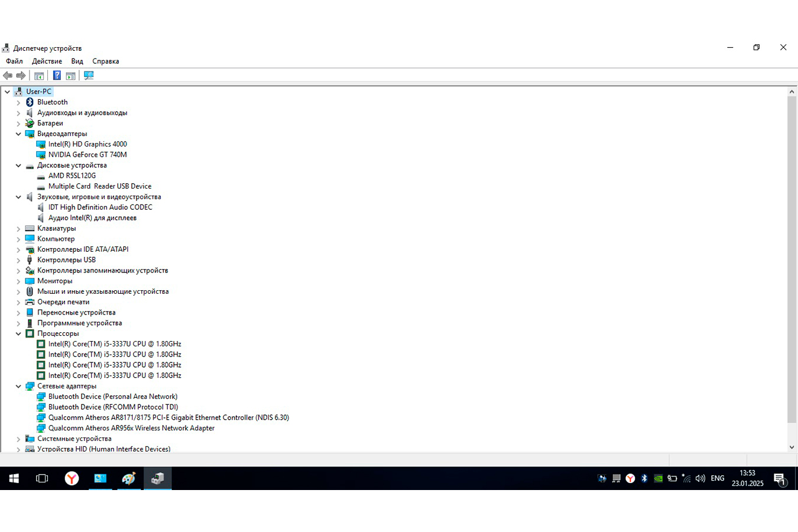Select Устройства HID (Human Interface Devices)

[103, 449]
